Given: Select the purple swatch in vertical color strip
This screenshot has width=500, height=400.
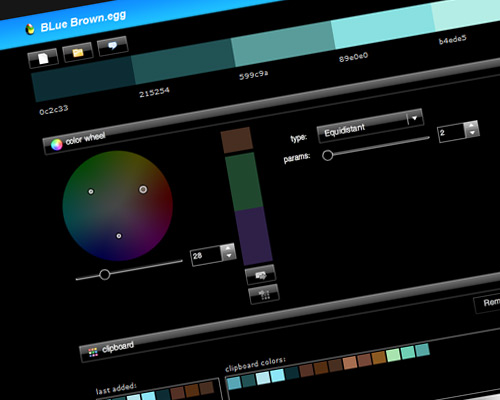Looking at the screenshot, I should [254, 236].
